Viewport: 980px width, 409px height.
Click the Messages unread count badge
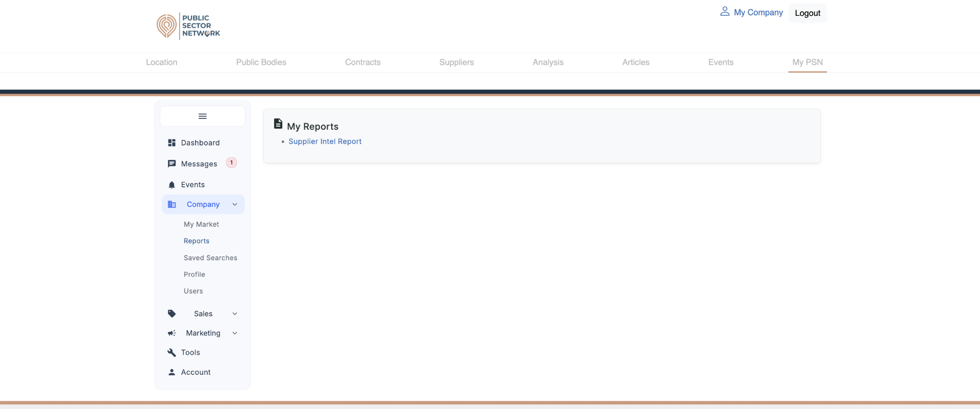click(231, 163)
